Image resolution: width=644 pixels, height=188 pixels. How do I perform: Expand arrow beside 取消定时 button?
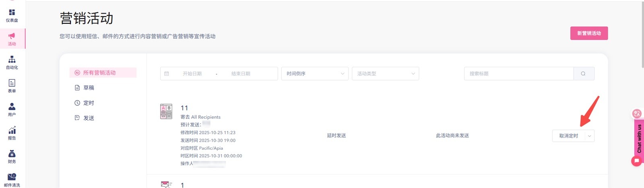point(590,136)
